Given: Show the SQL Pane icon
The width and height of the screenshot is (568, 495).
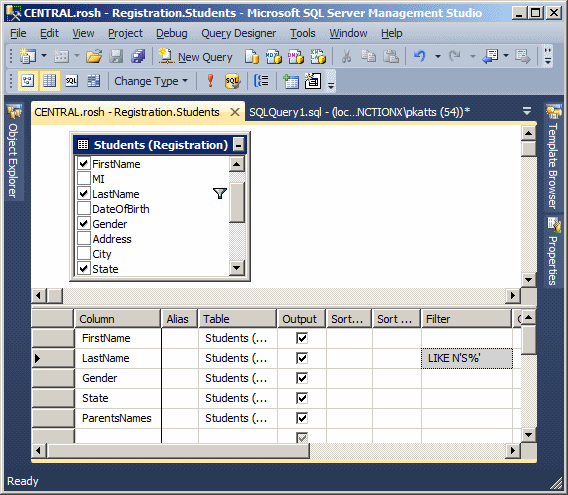Looking at the screenshot, I should coord(71,80).
